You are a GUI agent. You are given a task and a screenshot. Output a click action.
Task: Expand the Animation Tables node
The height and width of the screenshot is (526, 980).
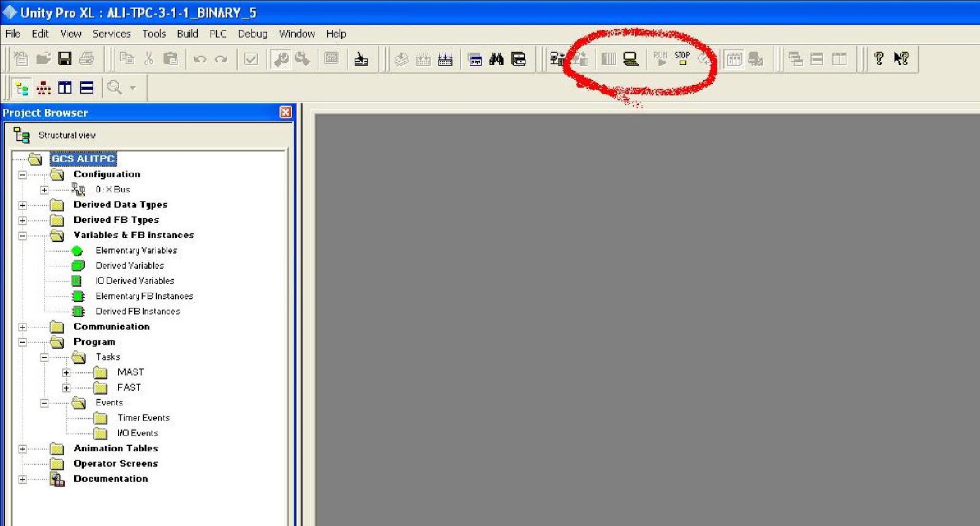(x=23, y=449)
